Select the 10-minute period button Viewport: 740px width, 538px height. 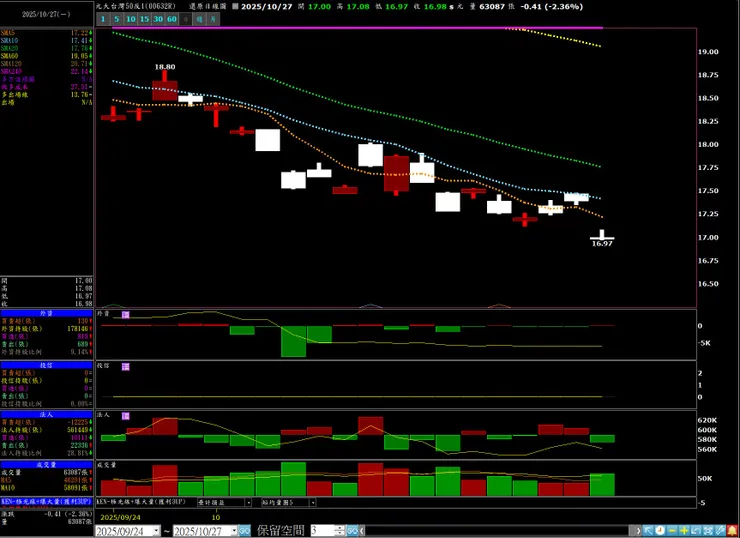tap(131, 19)
